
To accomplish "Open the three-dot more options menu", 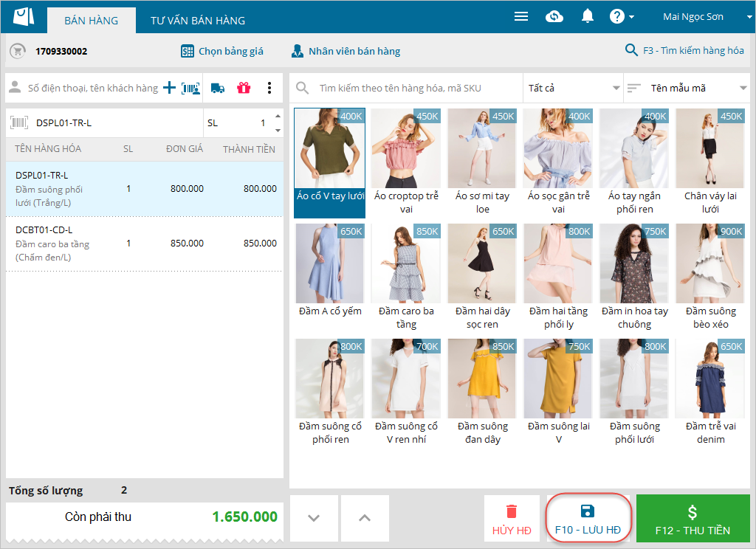I will click(x=269, y=88).
